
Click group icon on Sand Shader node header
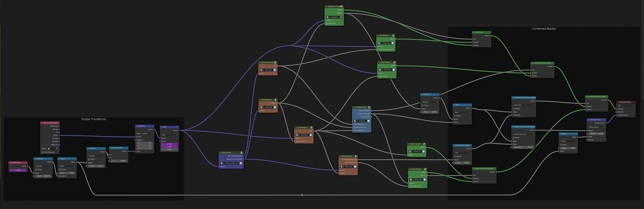coord(394,62)
